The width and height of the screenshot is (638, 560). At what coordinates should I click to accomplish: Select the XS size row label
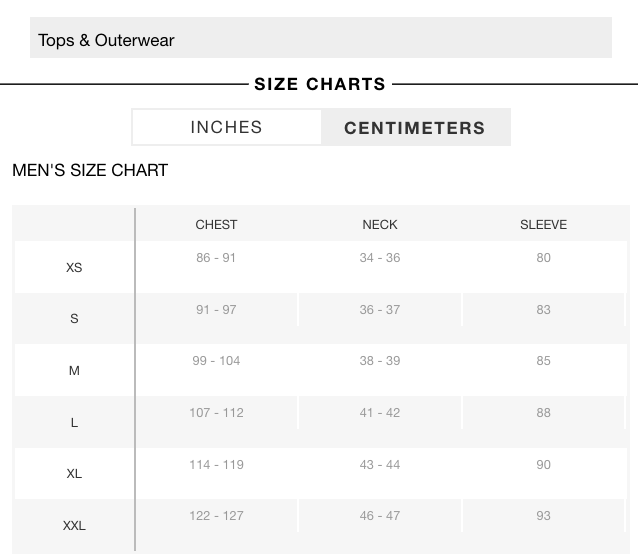[x=74, y=268]
